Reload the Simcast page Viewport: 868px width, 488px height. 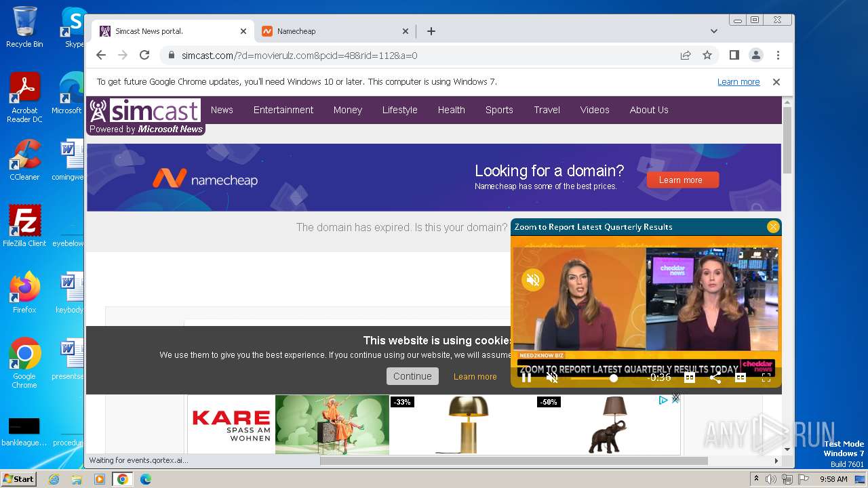(144, 55)
